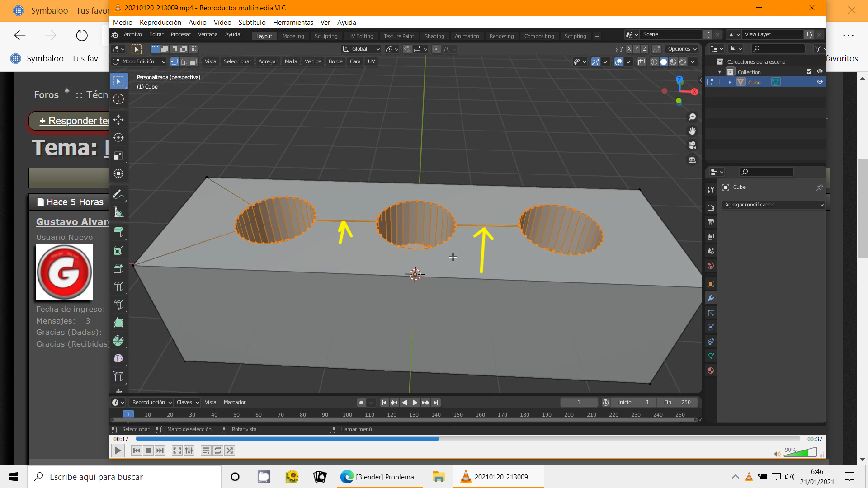Refresh the browser page
Screen dimensions: 868x488
82,35
